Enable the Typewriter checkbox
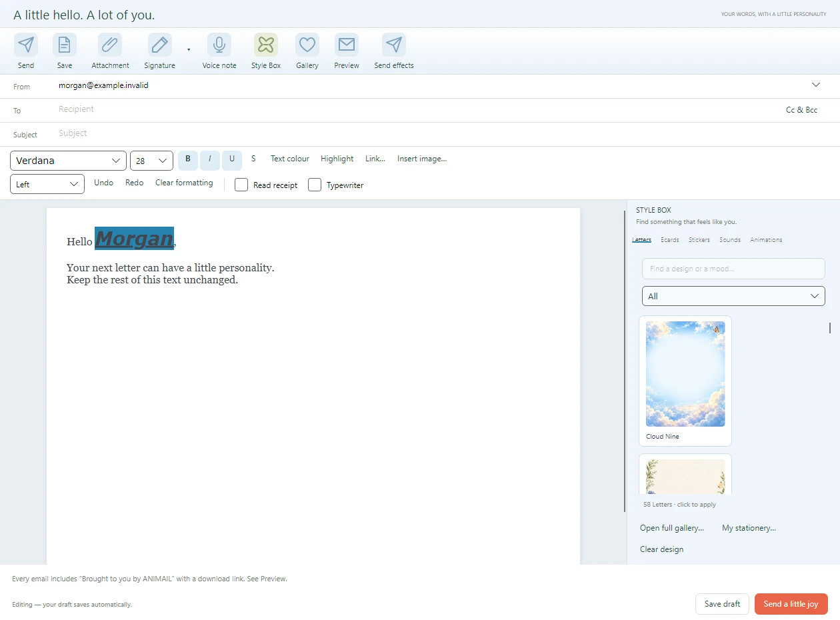Screen dimensions: 840x620 click(315, 185)
